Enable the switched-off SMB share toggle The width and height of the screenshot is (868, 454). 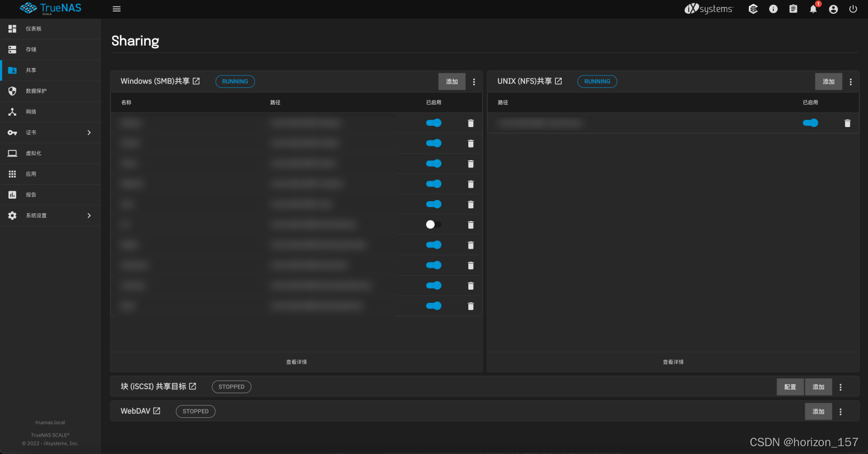pos(434,224)
